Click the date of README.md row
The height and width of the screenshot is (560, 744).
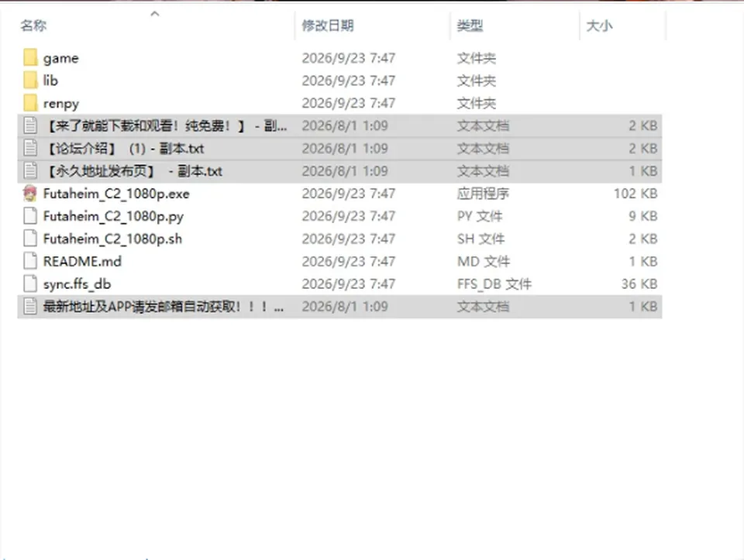[x=349, y=261]
